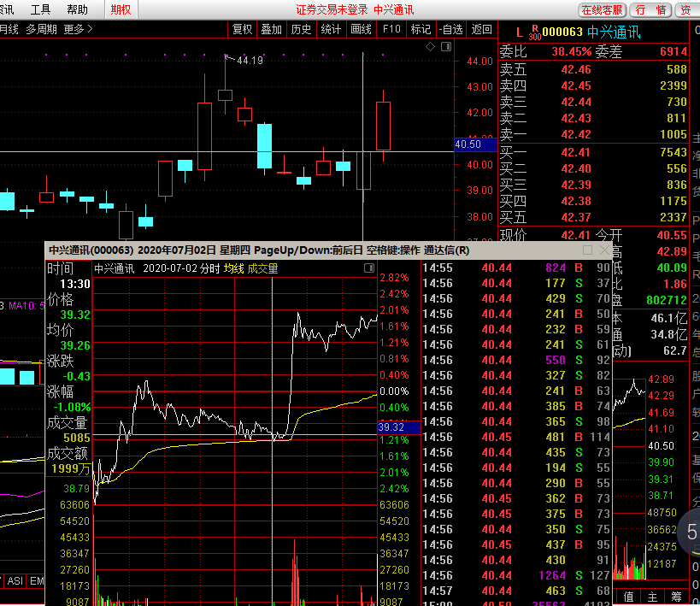The height and width of the screenshot is (606, 700).
Task: Select the 值 tab at the bottom right
Action: [x=628, y=597]
